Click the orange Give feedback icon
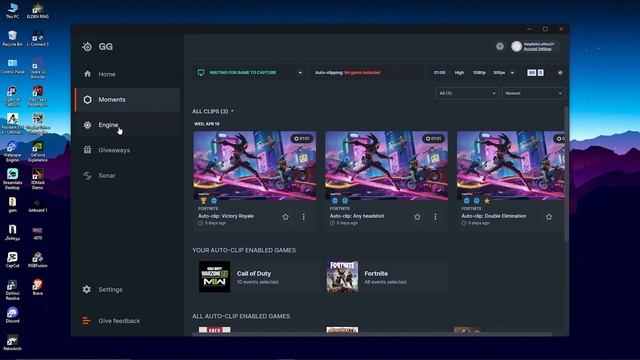 [86, 321]
